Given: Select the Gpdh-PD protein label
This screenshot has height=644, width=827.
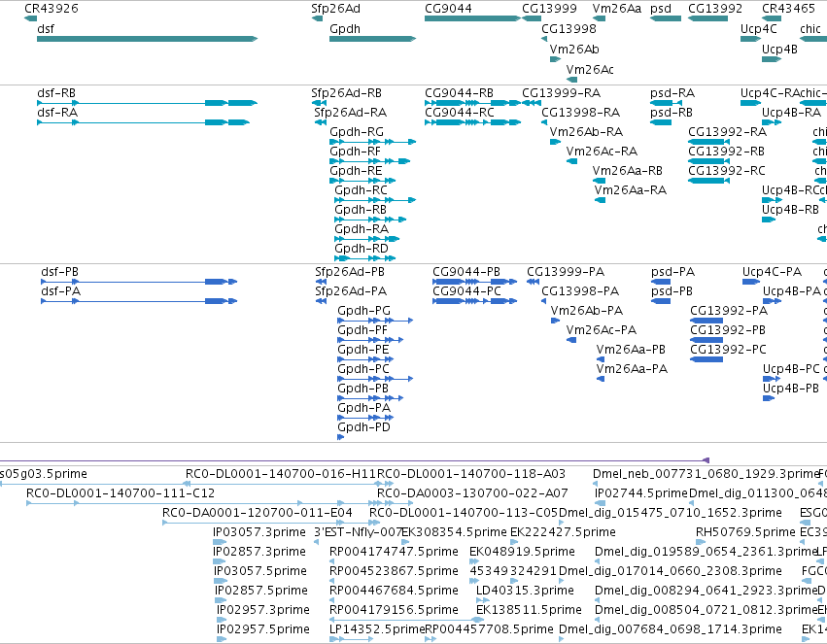Looking at the screenshot, I should [363, 427].
